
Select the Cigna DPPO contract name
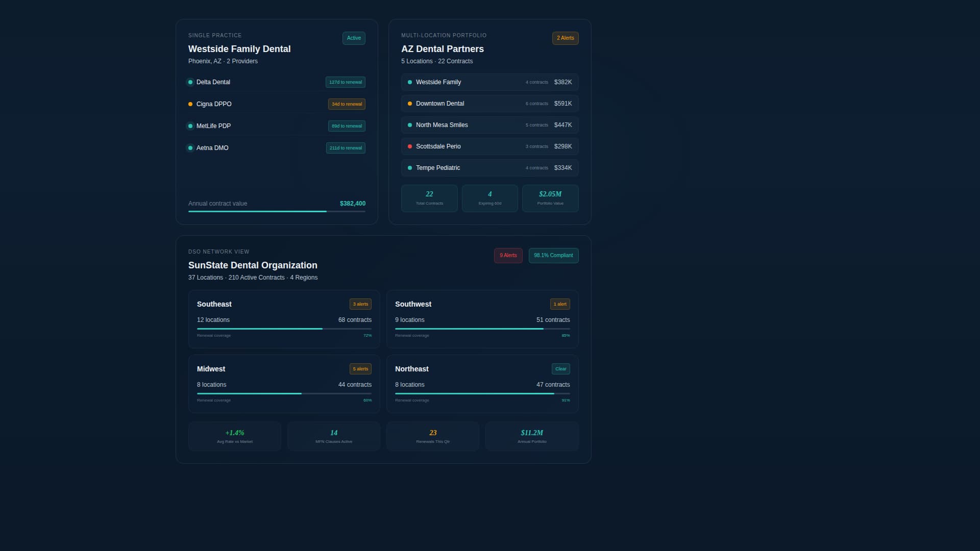coord(214,104)
